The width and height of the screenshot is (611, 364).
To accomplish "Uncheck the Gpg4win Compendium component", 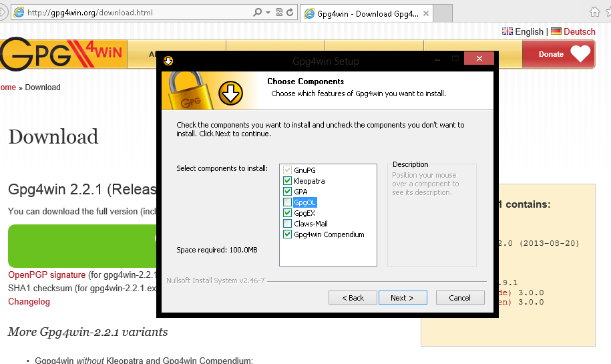I will [288, 234].
